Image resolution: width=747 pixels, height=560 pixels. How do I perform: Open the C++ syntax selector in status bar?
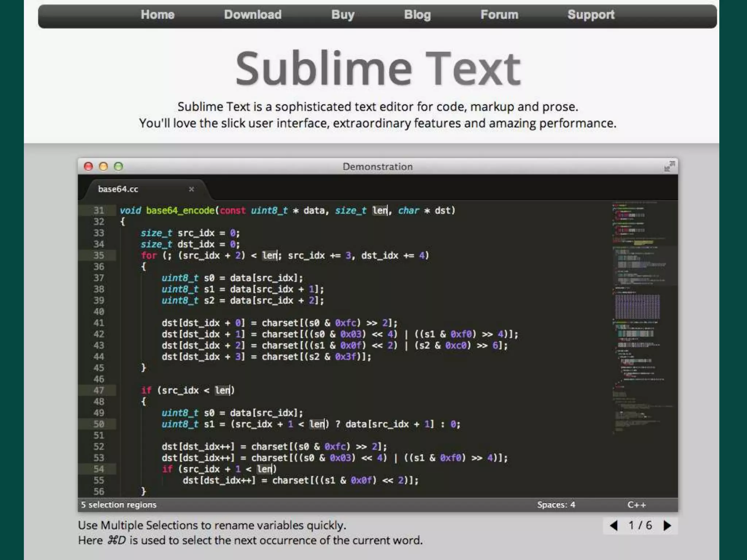[636, 505]
